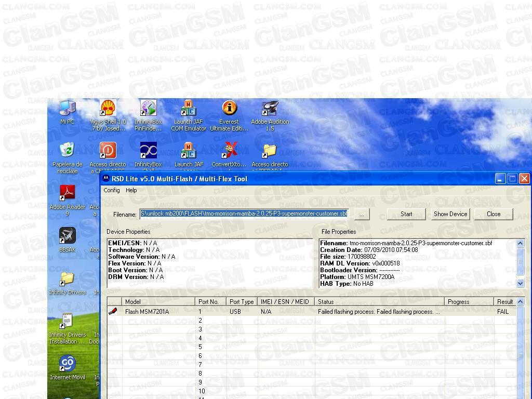The height and width of the screenshot is (399, 532).
Task: Click the DRM Version N/A line
Action: (x=136, y=277)
